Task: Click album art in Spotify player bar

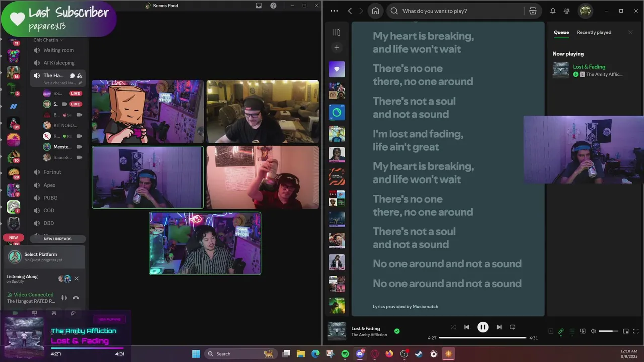Action: click(x=337, y=331)
